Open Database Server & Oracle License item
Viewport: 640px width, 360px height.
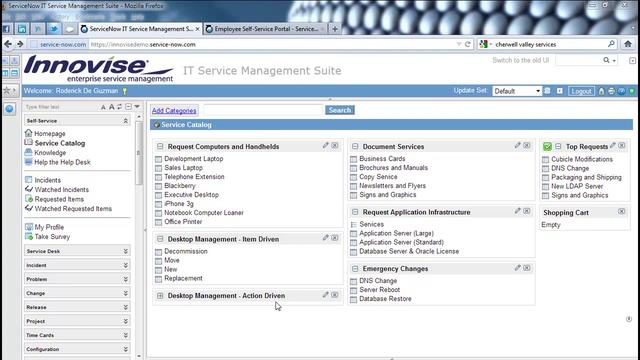409,251
